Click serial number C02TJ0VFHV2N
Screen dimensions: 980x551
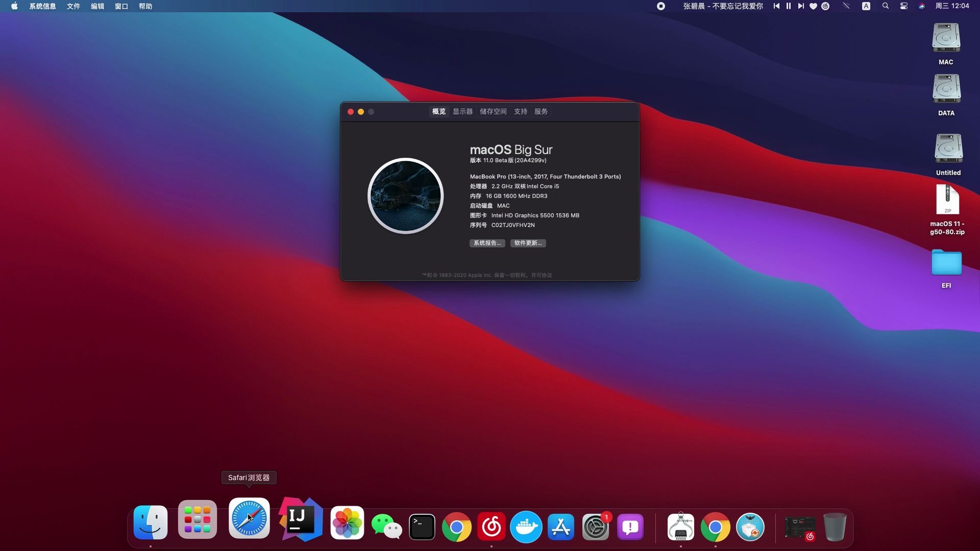pyautogui.click(x=513, y=225)
